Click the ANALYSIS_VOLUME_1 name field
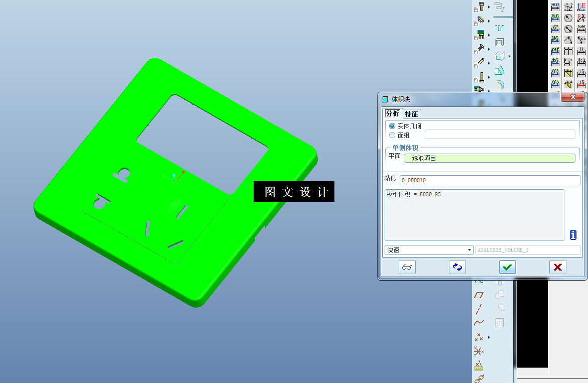This screenshot has height=383, width=588. click(x=528, y=250)
